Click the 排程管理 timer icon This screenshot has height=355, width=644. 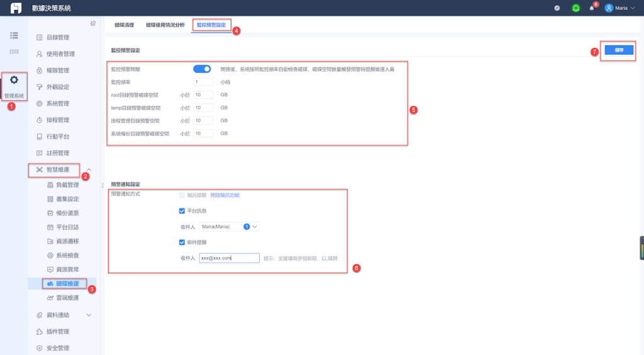pyautogui.click(x=40, y=120)
